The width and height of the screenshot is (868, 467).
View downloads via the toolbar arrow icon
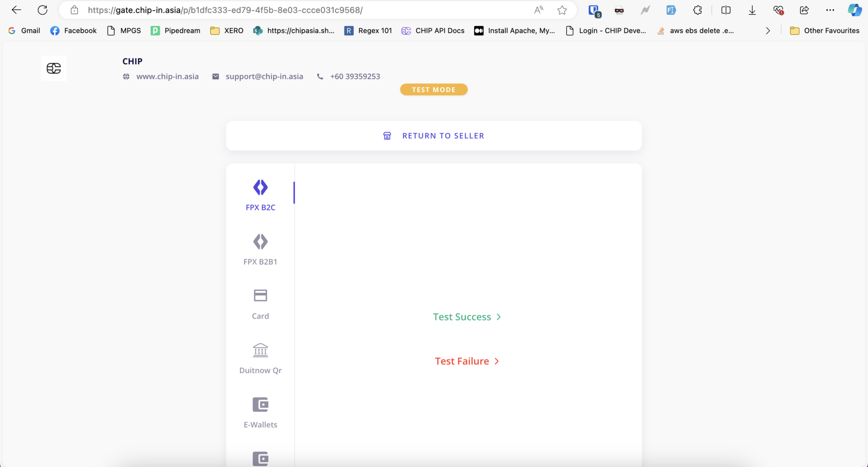coord(752,10)
